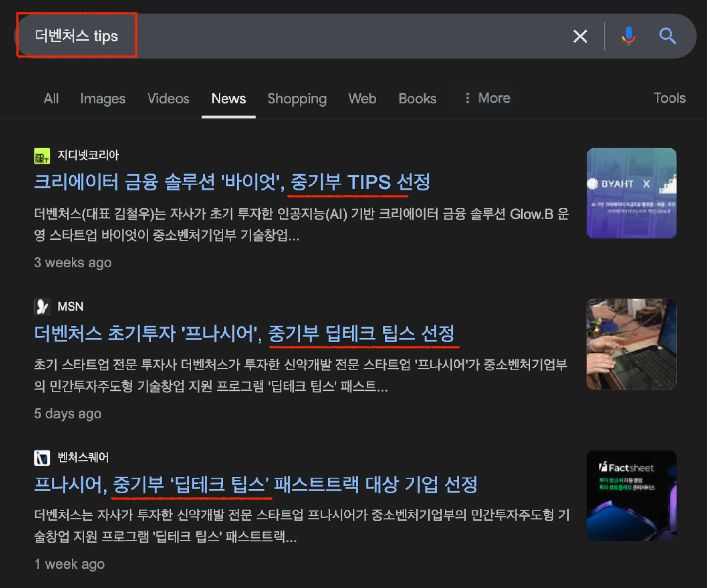Image resolution: width=707 pixels, height=588 pixels.
Task: Click the snippet starting 더벤처스는 자사가 투자한
Action: tap(302, 526)
